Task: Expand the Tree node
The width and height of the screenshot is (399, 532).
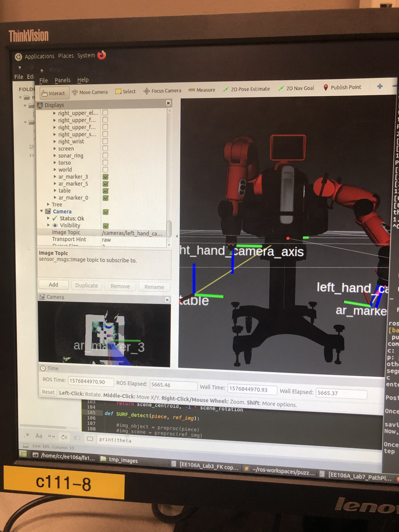Action: point(48,204)
